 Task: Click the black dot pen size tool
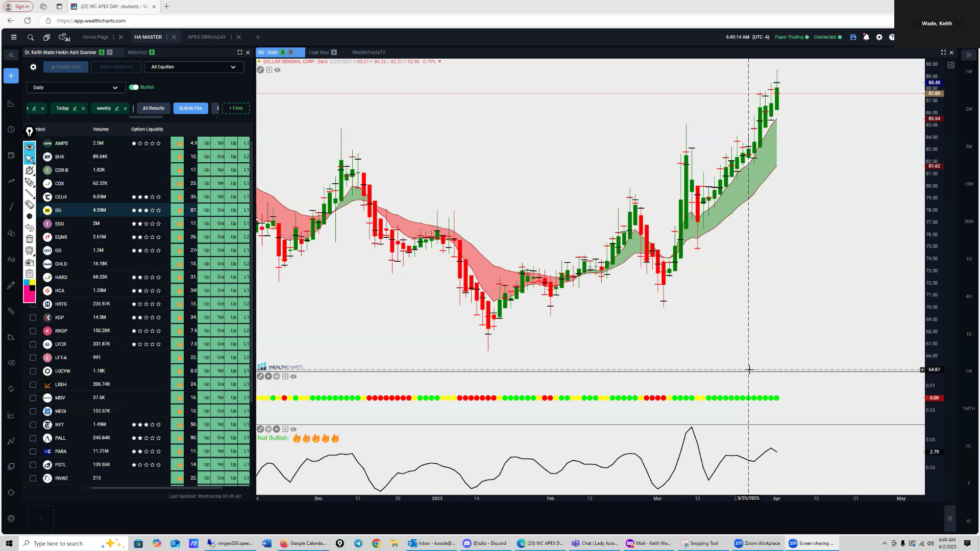click(x=30, y=216)
